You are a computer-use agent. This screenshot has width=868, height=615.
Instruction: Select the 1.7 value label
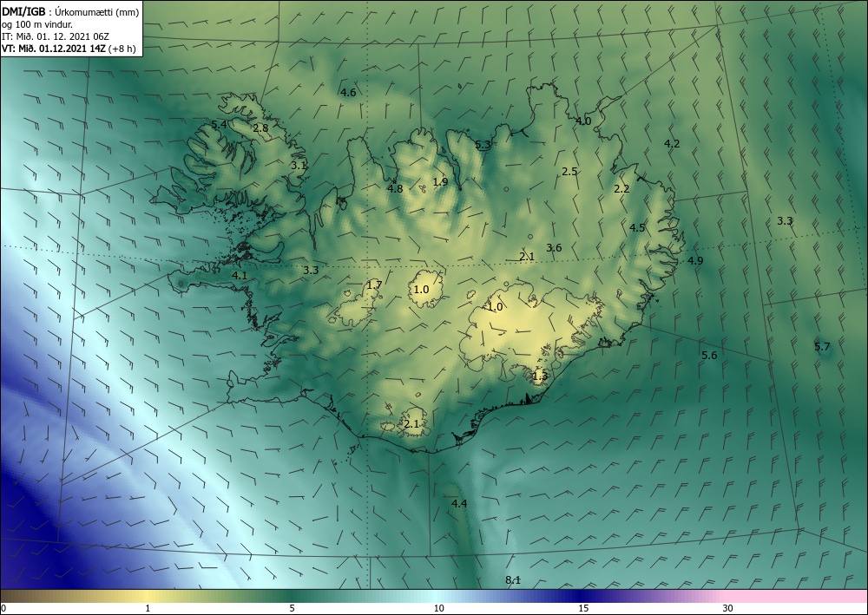pyautogui.click(x=374, y=285)
